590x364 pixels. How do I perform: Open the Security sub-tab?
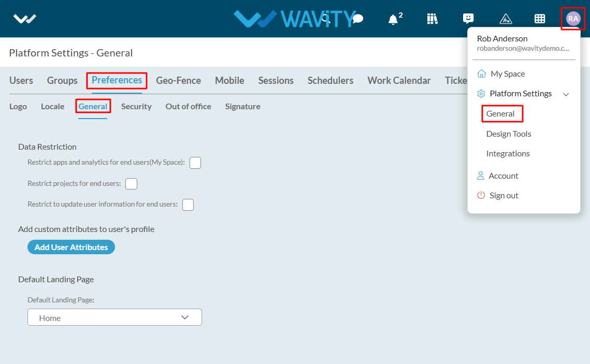click(136, 107)
